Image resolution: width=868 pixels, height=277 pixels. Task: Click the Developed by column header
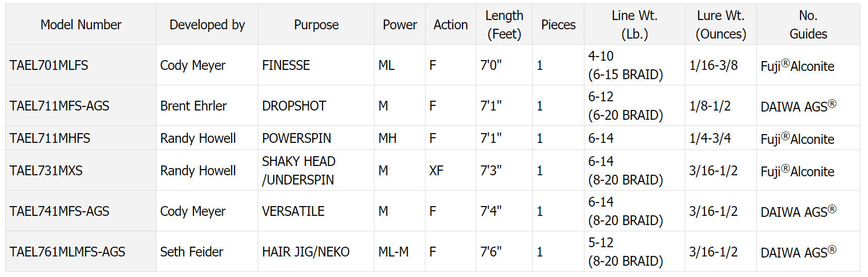tap(207, 25)
